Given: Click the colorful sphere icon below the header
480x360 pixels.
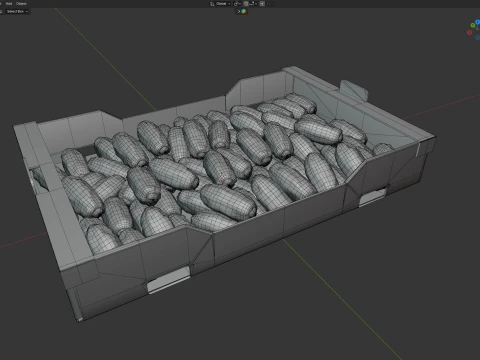Looking at the screenshot, I should [244, 11].
